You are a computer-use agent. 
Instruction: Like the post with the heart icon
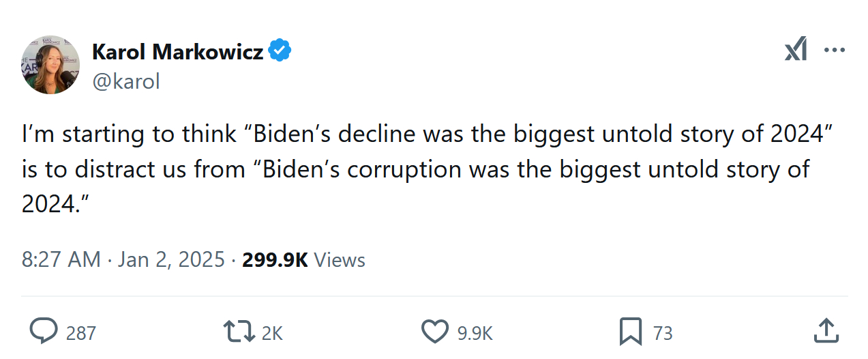[434, 332]
